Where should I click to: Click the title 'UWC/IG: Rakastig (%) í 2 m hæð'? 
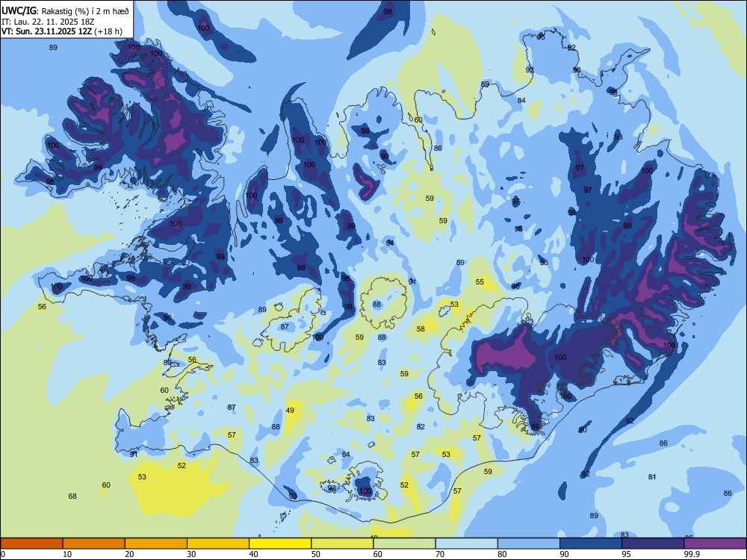click(65, 11)
